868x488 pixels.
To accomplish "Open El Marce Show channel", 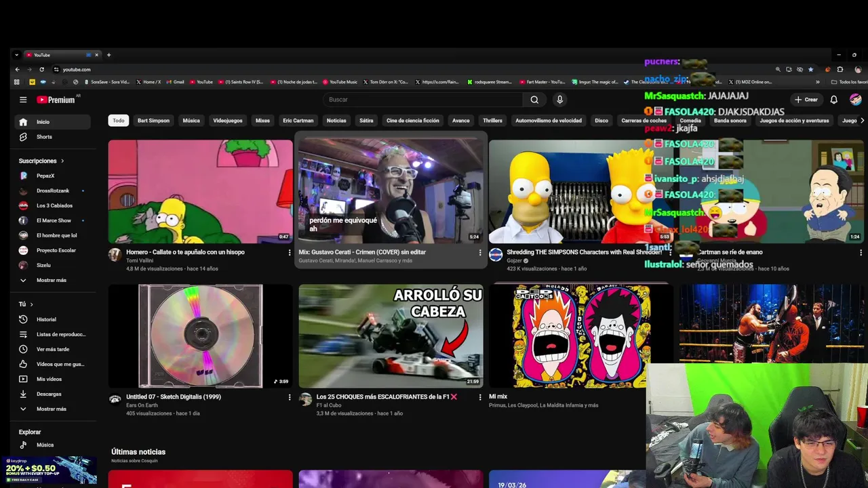I will point(54,221).
